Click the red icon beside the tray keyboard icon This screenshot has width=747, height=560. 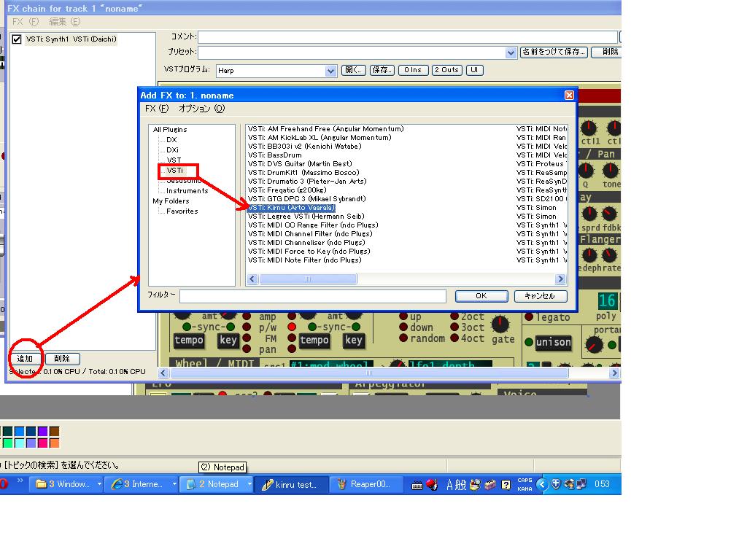(432, 485)
